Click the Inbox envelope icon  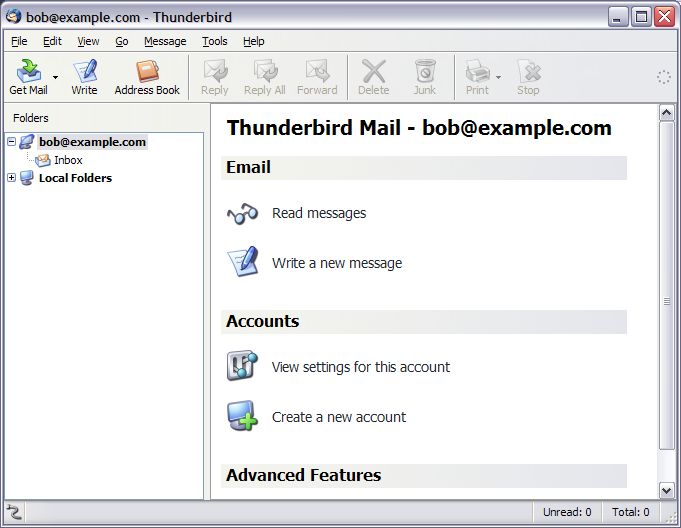(43, 160)
